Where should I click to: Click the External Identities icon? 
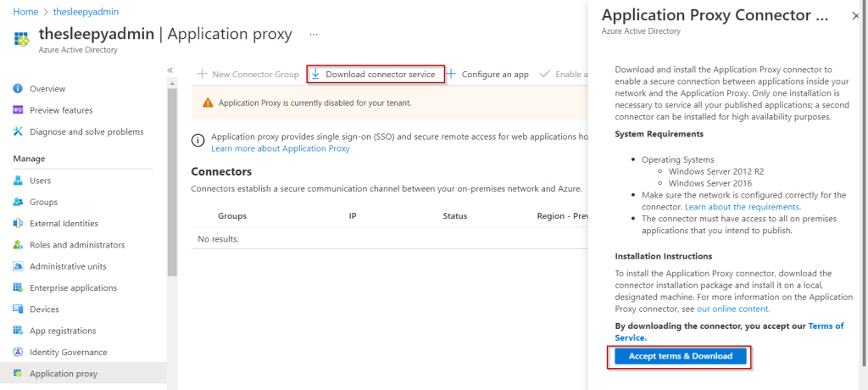point(19,224)
